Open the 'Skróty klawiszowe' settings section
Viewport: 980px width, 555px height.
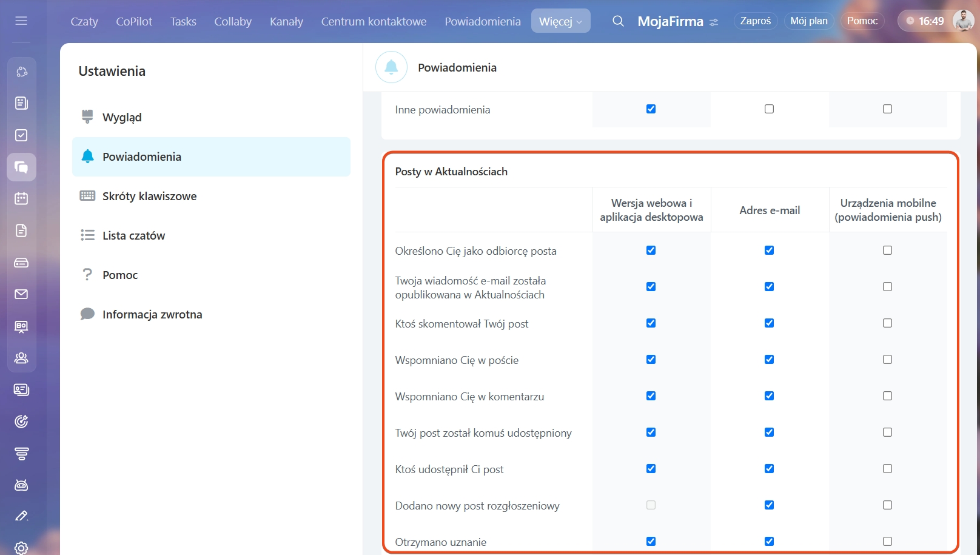coord(149,196)
